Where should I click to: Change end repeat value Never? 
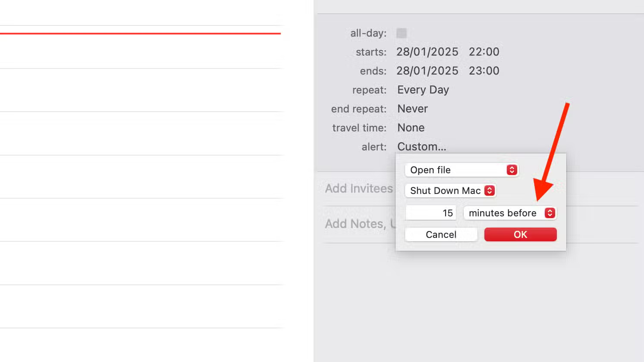tap(412, 109)
